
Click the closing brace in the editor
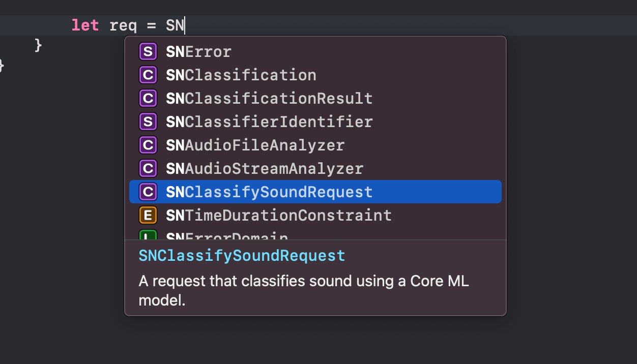pos(38,45)
